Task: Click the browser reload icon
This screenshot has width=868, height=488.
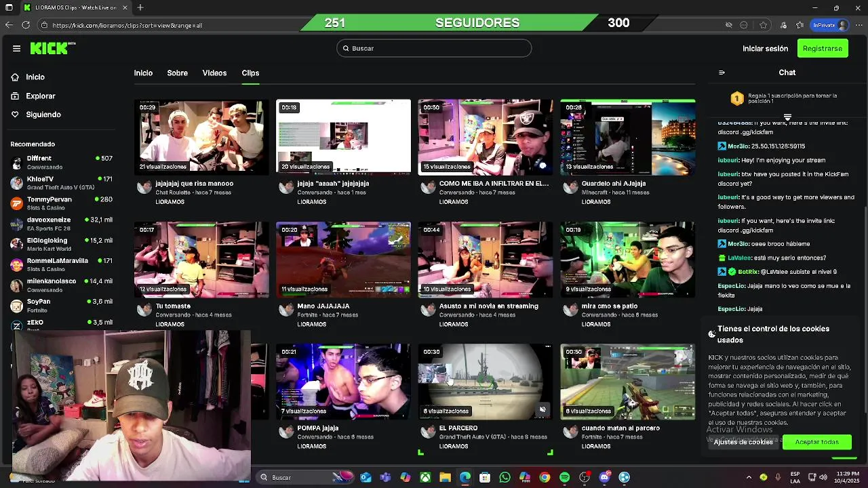Action: 26,25
